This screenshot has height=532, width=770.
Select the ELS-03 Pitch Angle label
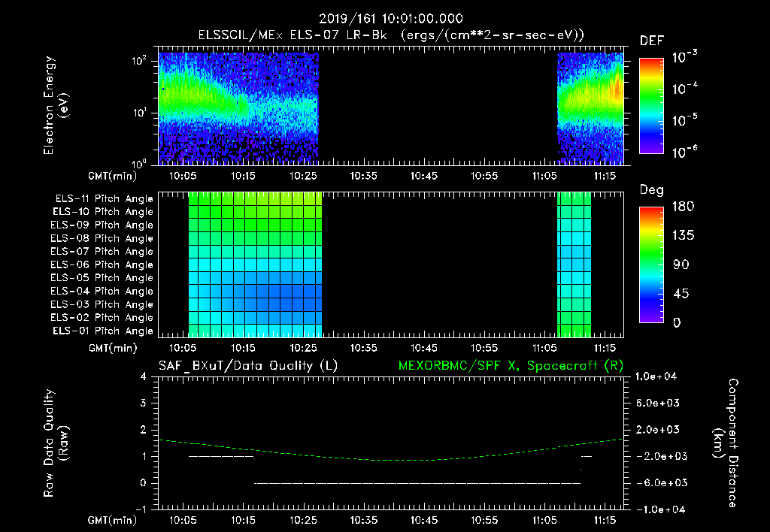(102, 304)
